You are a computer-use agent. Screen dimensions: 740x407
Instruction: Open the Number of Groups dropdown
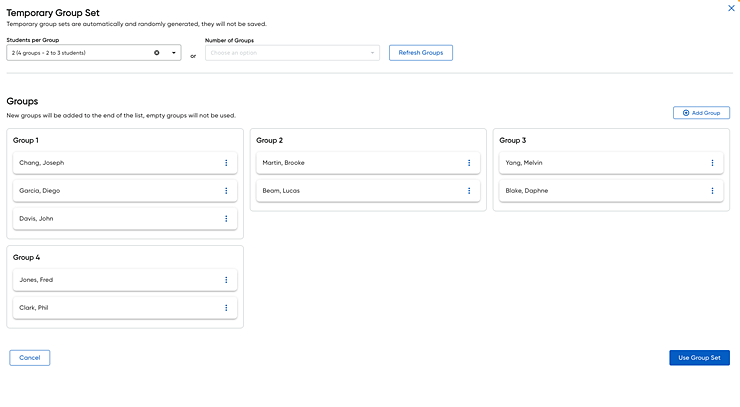(x=292, y=53)
